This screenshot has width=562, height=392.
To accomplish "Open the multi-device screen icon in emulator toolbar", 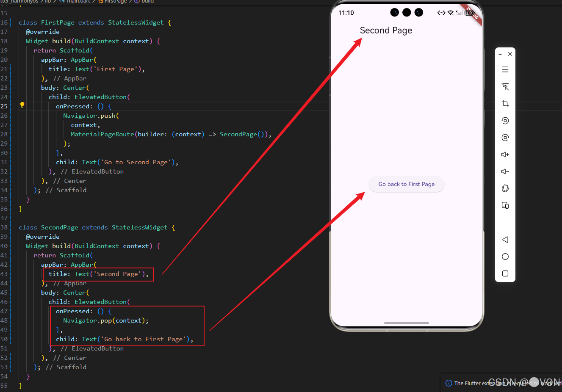I will tap(505, 205).
